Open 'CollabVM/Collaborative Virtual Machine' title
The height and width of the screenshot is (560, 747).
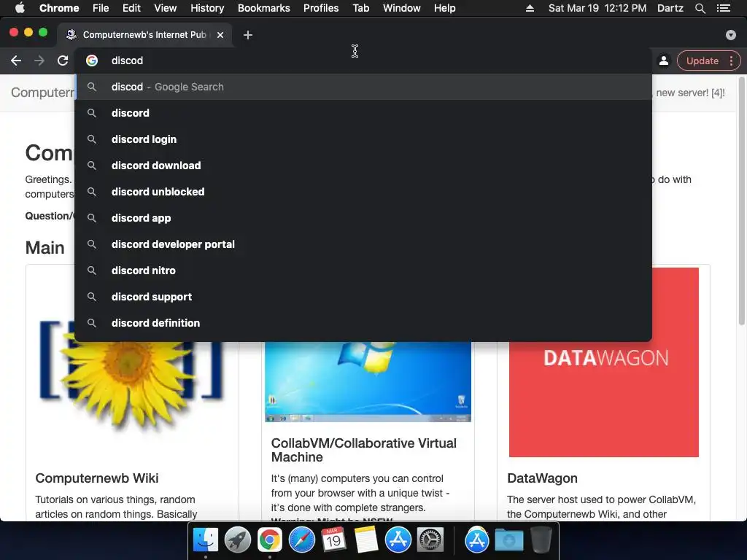(363, 450)
